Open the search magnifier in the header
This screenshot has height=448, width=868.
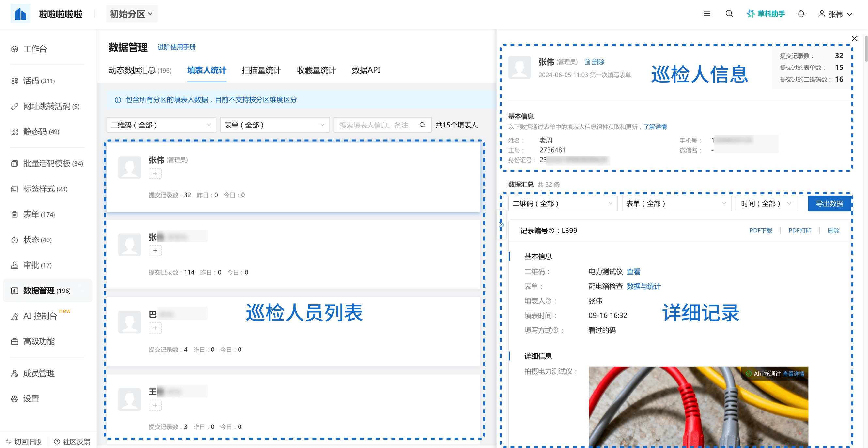[729, 14]
